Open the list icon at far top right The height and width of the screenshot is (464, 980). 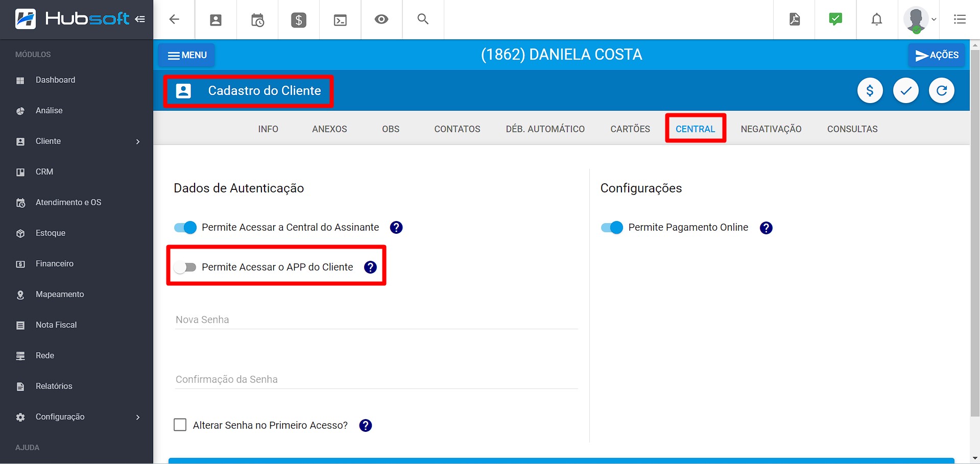pyautogui.click(x=960, y=19)
